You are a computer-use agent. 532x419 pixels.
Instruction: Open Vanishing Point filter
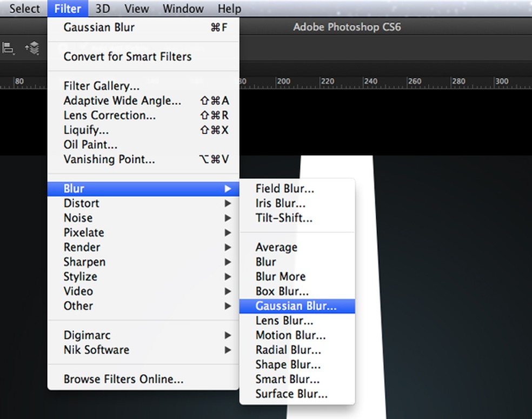click(143, 159)
